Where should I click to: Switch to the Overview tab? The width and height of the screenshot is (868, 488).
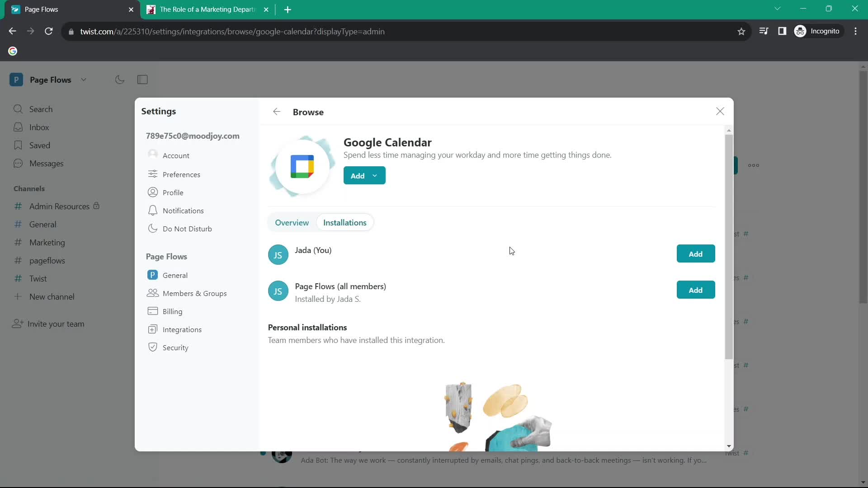point(292,222)
